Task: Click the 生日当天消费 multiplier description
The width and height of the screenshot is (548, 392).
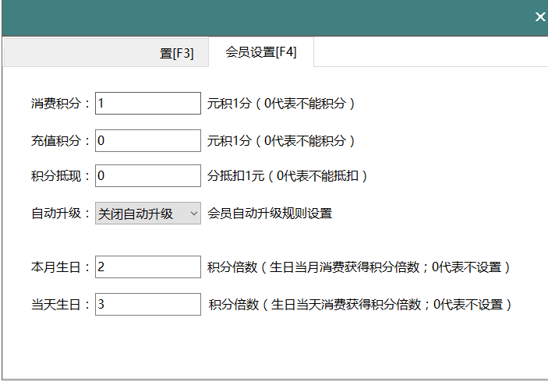Action: [360, 305]
